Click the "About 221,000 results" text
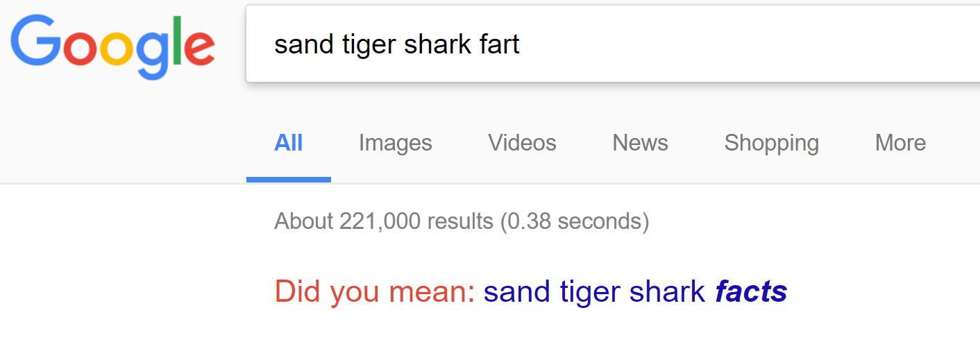The height and width of the screenshot is (342, 980). point(383,221)
